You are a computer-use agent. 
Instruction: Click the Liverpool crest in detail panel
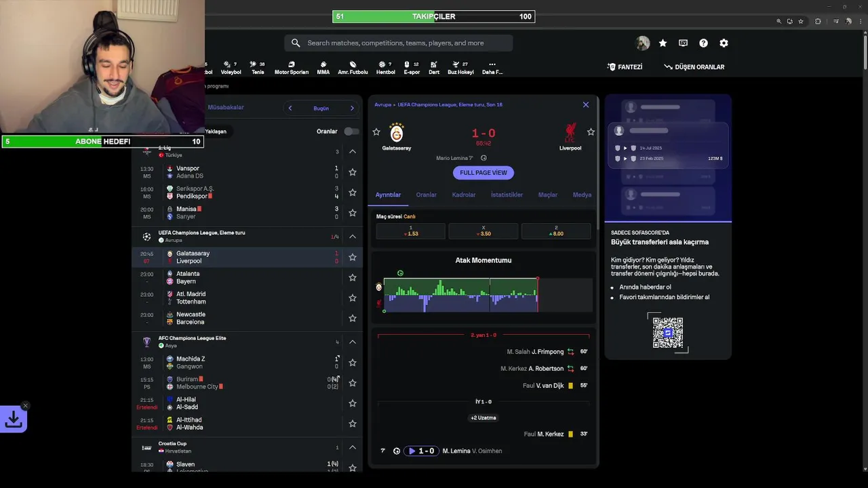tap(570, 132)
